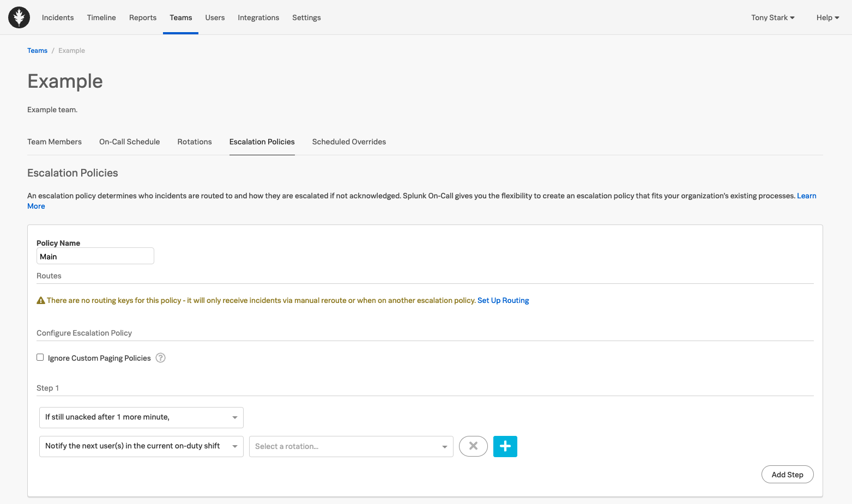Enable the Ignore Custom Paging Policies checkbox
The image size is (852, 504).
tap(40, 357)
